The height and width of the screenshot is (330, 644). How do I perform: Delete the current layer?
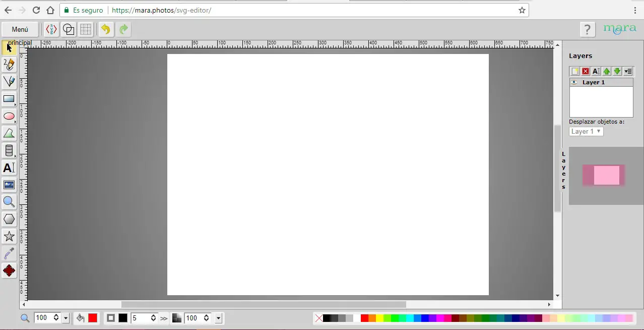point(586,71)
